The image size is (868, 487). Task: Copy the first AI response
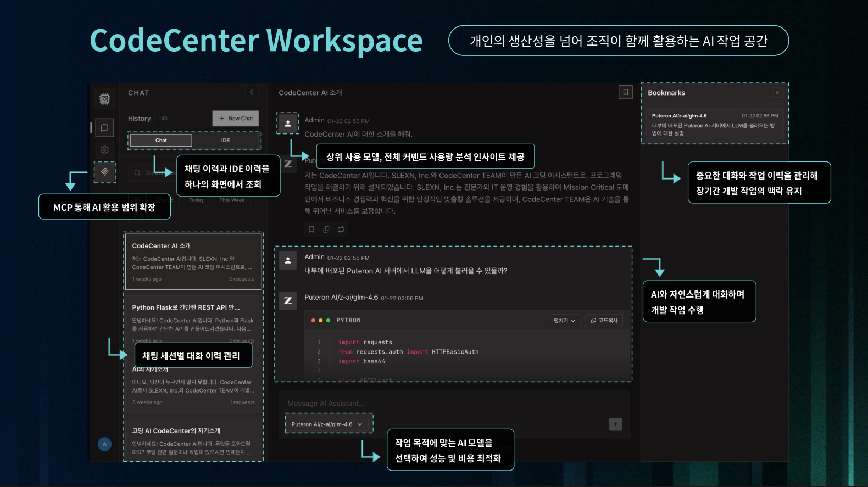(x=326, y=229)
